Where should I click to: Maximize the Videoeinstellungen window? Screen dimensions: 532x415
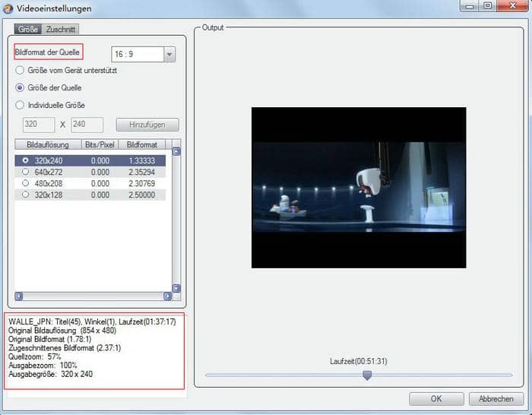pos(488,6)
